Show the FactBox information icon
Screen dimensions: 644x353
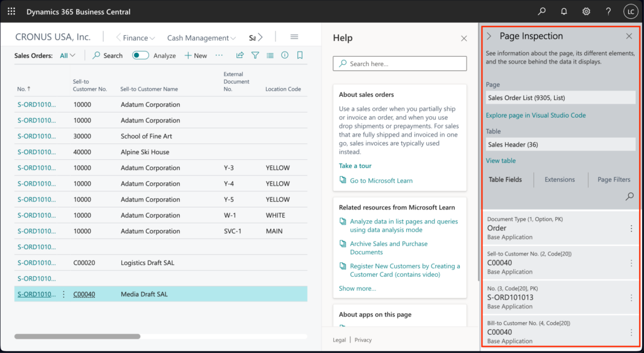coord(285,55)
